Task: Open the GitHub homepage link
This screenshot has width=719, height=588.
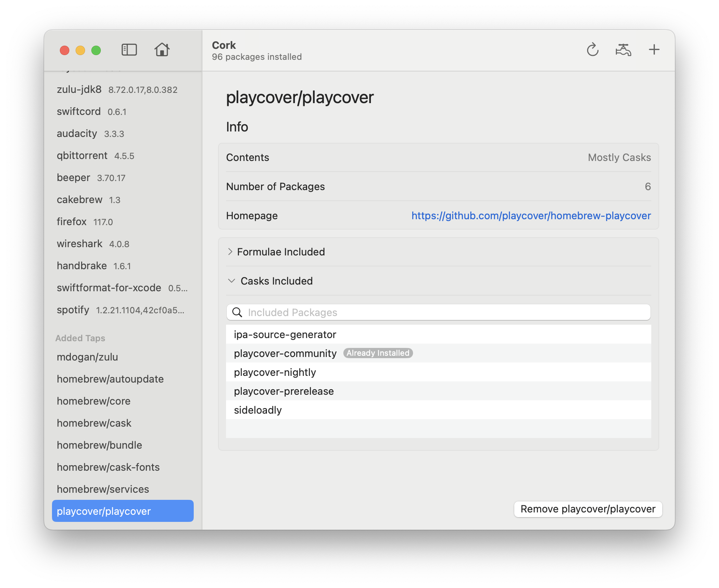Action: [x=531, y=216]
